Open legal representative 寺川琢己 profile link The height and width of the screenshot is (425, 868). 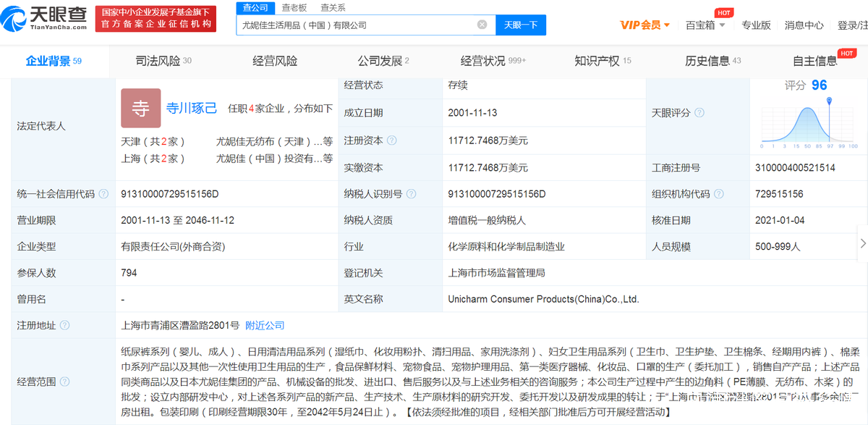coord(192,108)
